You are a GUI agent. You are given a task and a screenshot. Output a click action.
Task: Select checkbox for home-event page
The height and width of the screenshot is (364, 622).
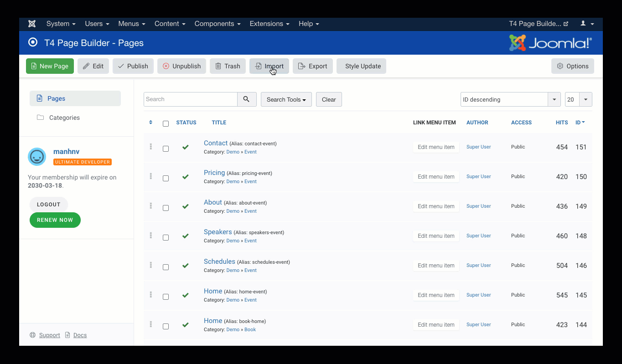click(x=166, y=297)
